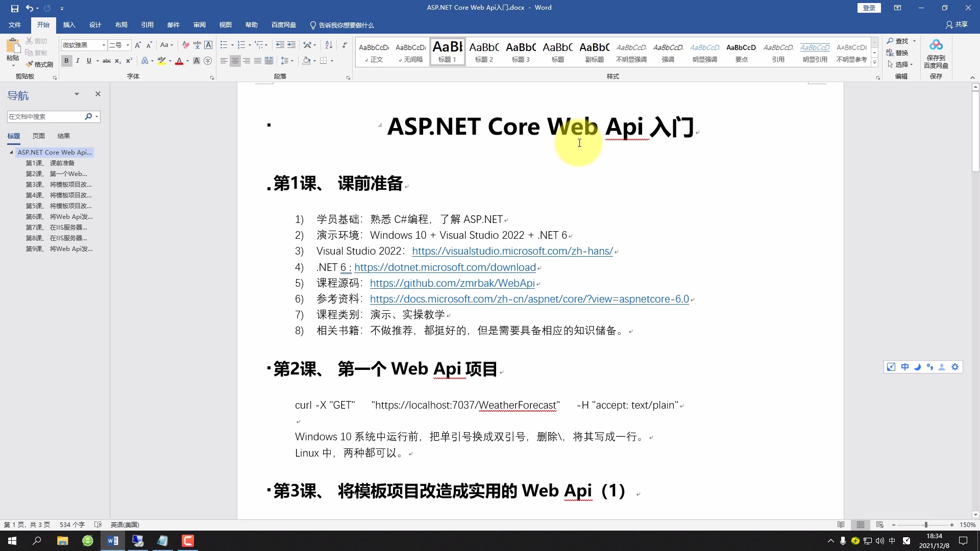
Task: Open the line spacing dropdown
Action: click(287, 61)
